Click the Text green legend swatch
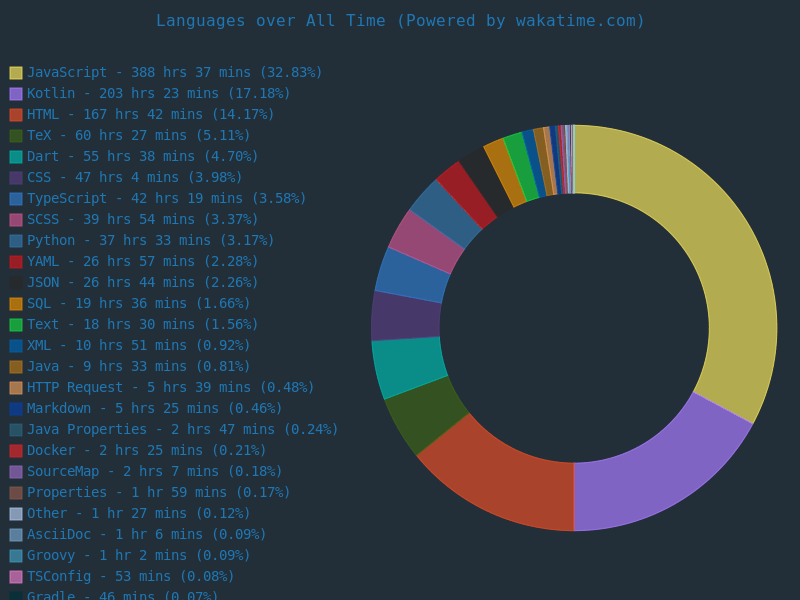The height and width of the screenshot is (600, 800). pos(16,325)
